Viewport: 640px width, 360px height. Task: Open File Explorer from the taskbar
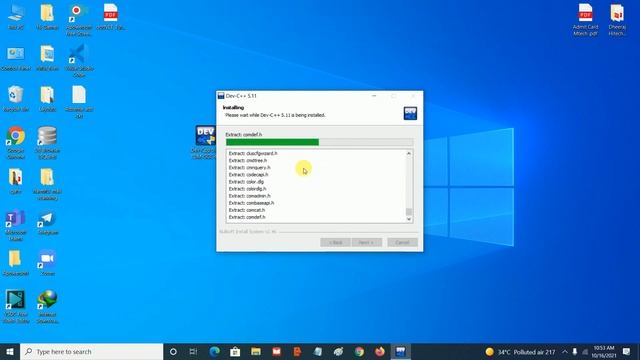pyautogui.click(x=256, y=351)
